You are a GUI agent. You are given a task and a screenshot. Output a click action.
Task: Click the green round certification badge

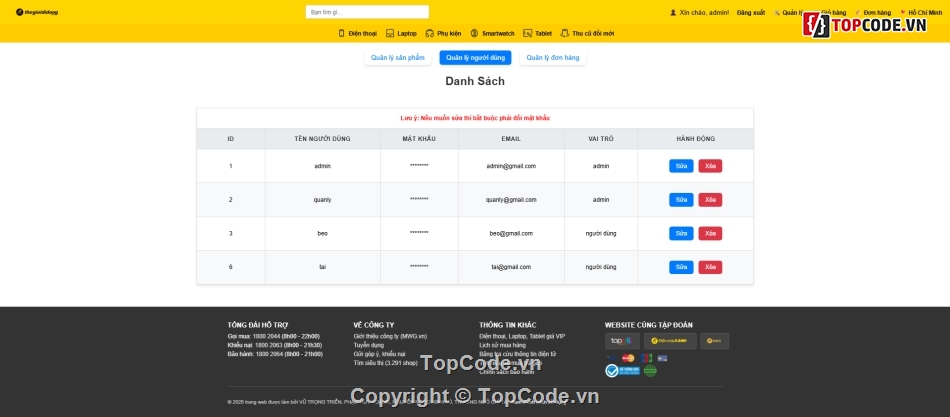point(650,370)
